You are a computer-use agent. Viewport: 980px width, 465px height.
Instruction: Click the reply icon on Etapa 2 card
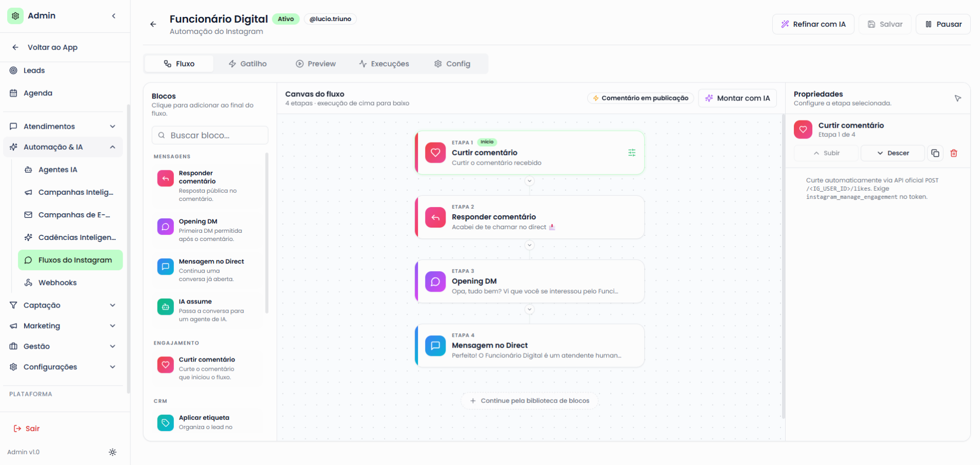point(435,217)
